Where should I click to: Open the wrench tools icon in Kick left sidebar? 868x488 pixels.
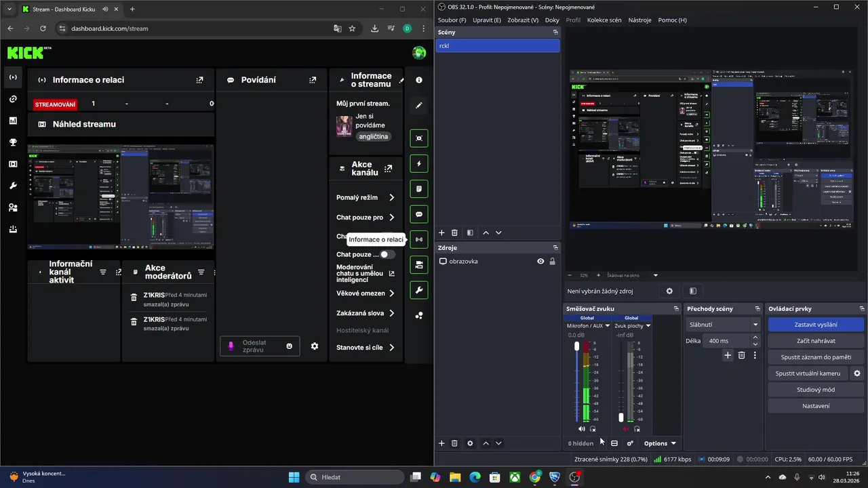(x=13, y=186)
